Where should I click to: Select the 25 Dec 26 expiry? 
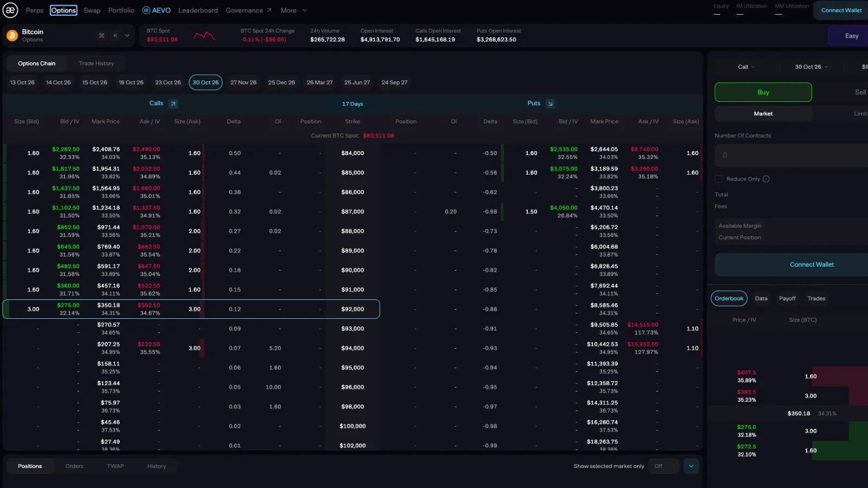click(x=282, y=82)
